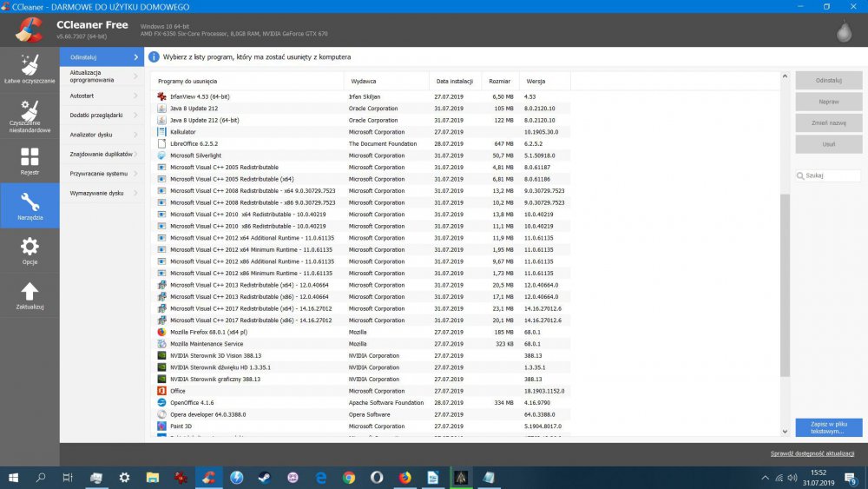Open Microsoft Edge from taskbar
Image resolution: width=868 pixels, height=489 pixels.
321,478
